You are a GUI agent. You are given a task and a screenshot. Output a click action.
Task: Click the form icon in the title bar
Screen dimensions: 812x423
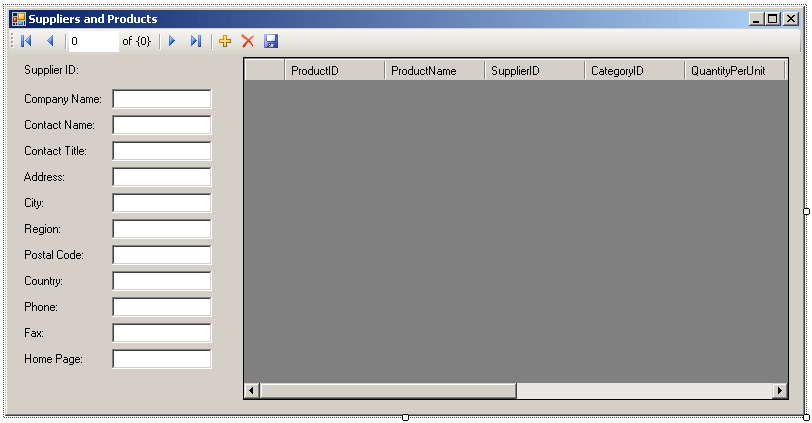[18, 19]
